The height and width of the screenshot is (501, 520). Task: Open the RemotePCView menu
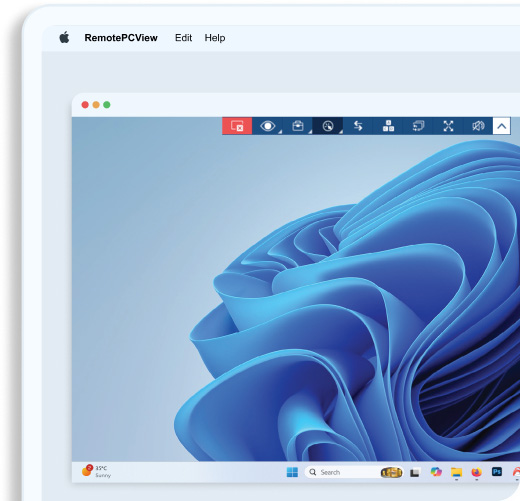(121, 38)
